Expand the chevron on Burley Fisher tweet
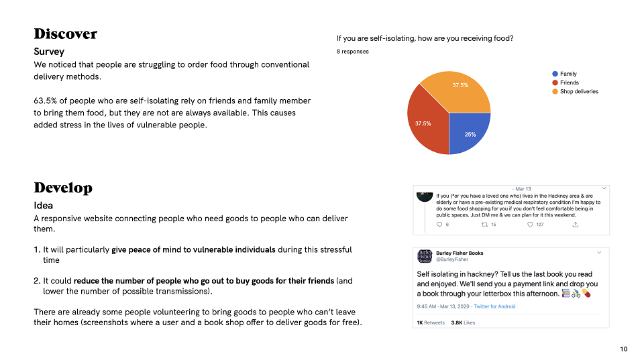 tap(599, 253)
